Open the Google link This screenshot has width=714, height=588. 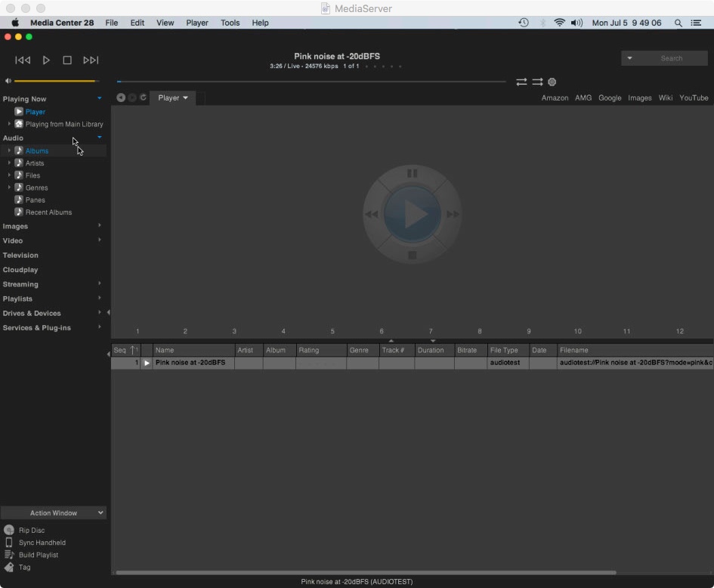click(x=610, y=98)
